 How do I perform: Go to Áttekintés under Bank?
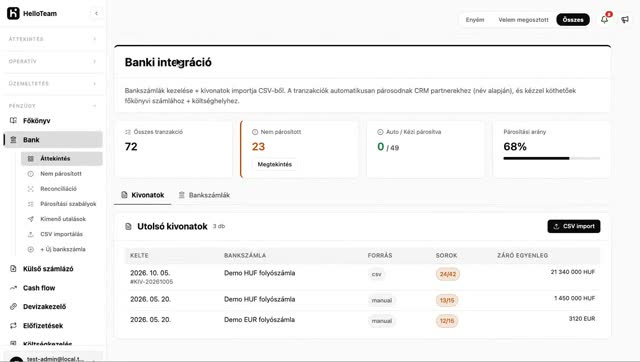click(62, 158)
